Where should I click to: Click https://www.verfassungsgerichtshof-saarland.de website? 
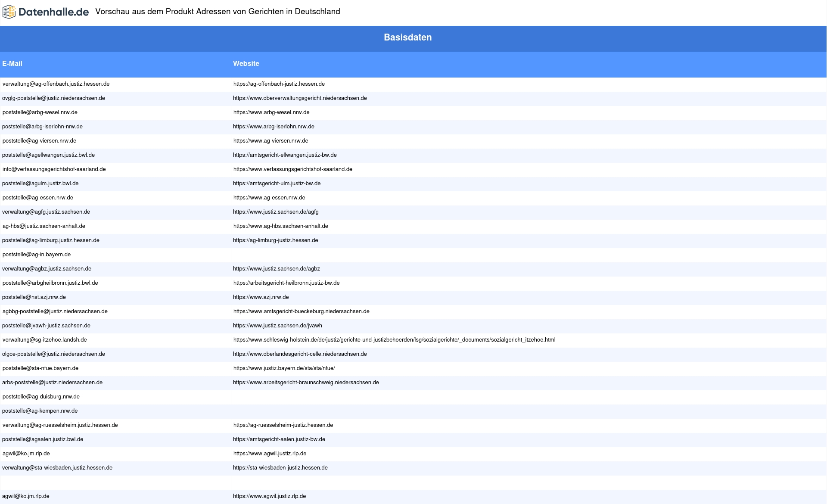pos(293,169)
